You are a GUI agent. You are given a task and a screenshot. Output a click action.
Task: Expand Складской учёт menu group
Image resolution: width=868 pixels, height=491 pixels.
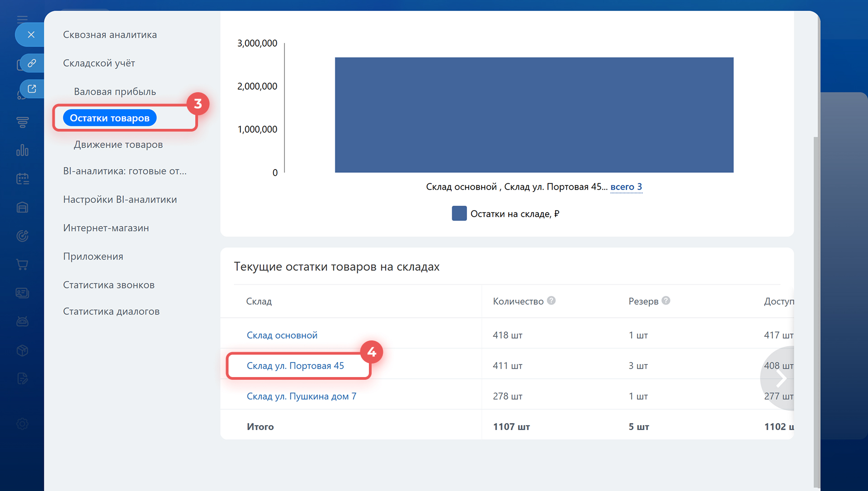99,63
